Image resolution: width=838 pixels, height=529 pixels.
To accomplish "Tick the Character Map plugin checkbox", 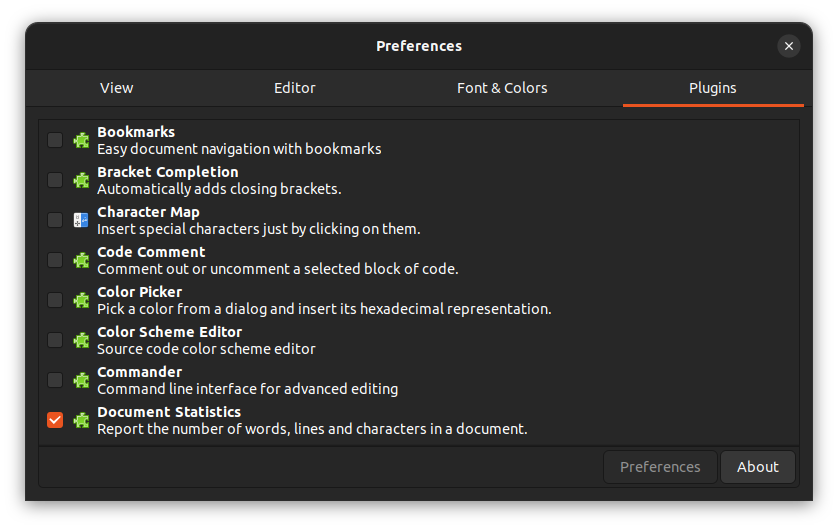I will (55, 220).
